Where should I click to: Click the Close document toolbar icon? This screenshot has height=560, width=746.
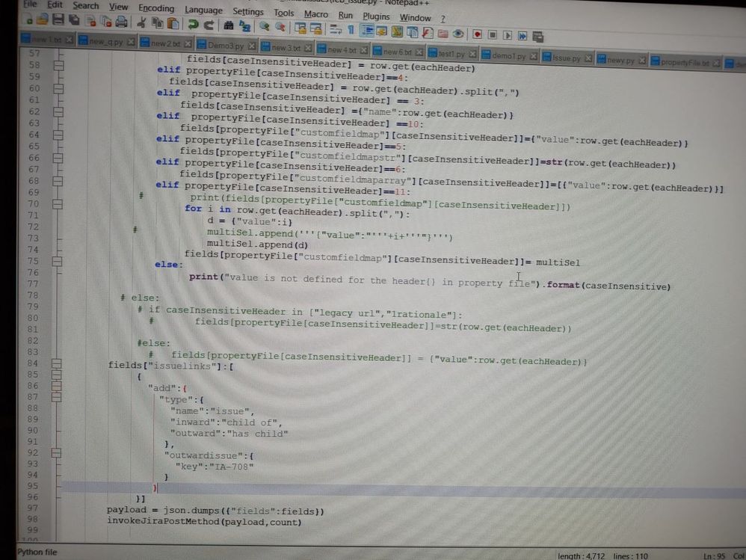click(x=90, y=21)
